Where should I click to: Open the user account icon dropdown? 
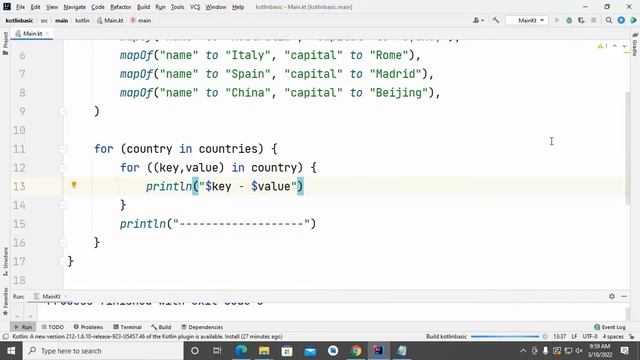pyautogui.click(x=478, y=20)
